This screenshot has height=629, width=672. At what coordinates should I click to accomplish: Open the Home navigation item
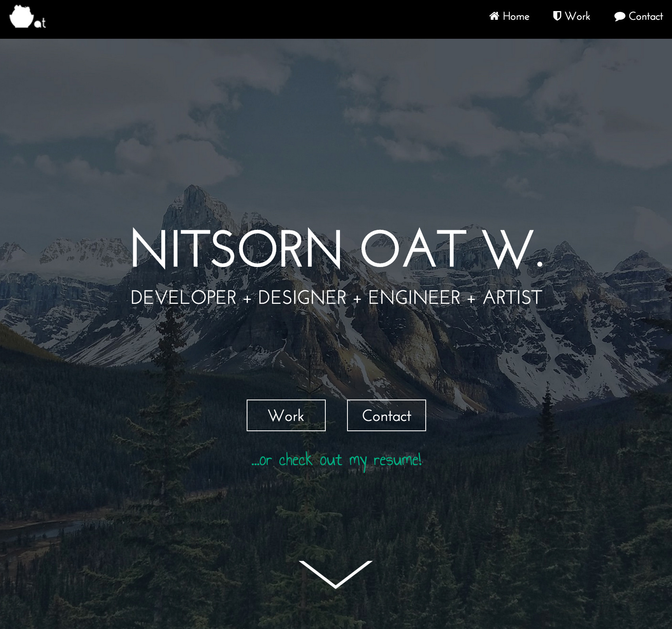coord(509,16)
